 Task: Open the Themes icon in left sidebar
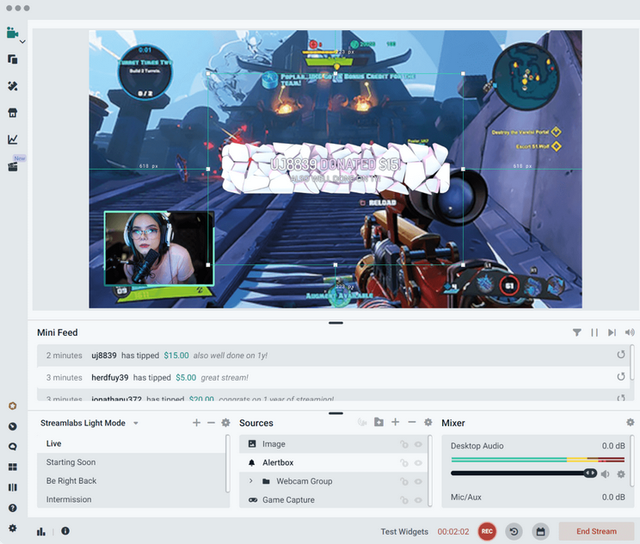tap(13, 87)
